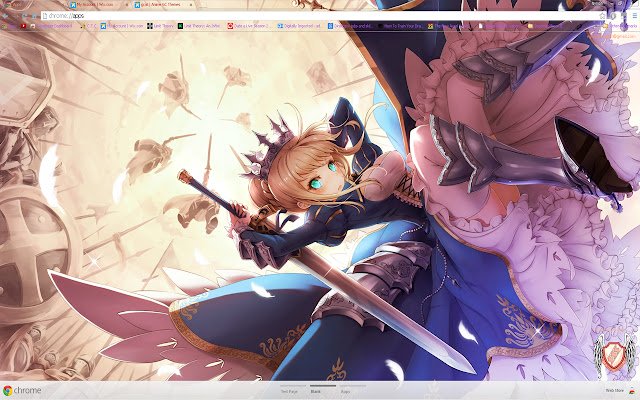Image resolution: width=640 pixels, height=400 pixels.
Task: Open the Chrome hamburger menu
Action: pos(634,16)
